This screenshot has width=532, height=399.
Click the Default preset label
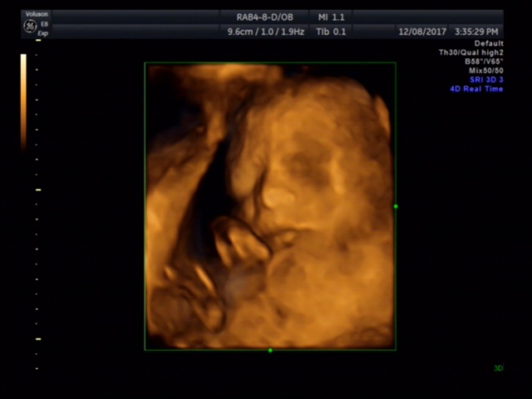488,43
